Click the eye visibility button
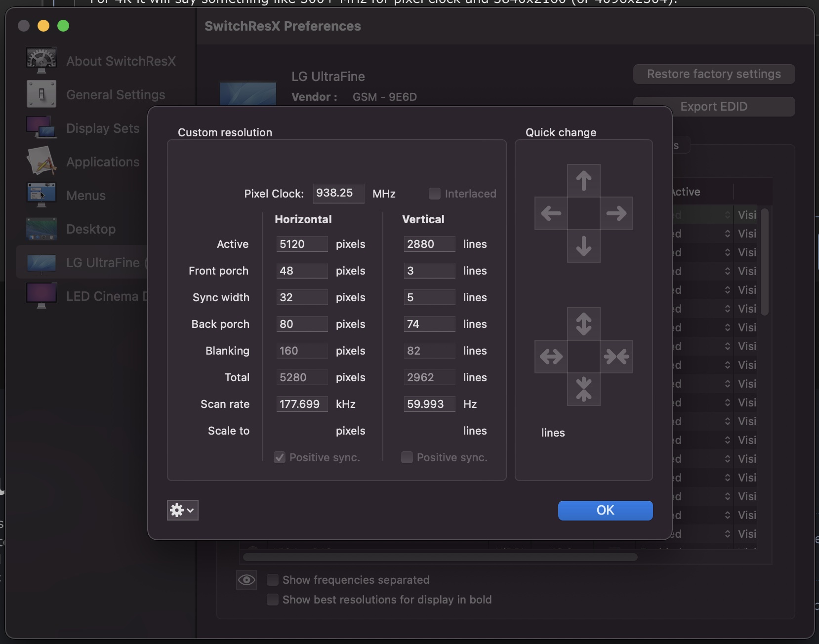This screenshot has height=644, width=819. 246,579
